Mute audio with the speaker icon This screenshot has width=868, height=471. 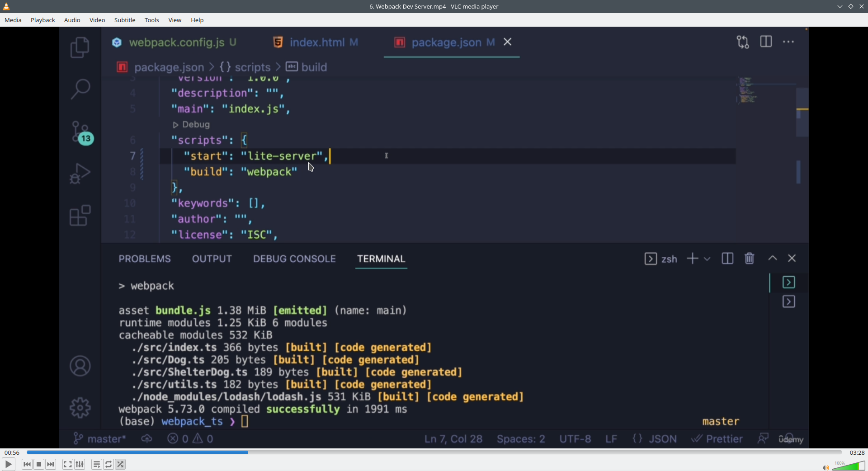(826, 467)
